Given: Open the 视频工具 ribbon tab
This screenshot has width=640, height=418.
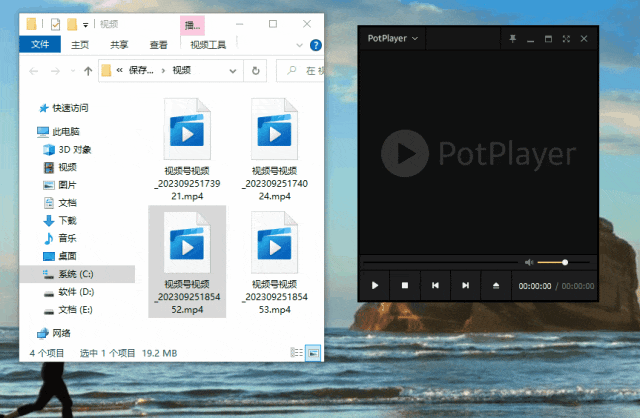Looking at the screenshot, I should coord(208,44).
